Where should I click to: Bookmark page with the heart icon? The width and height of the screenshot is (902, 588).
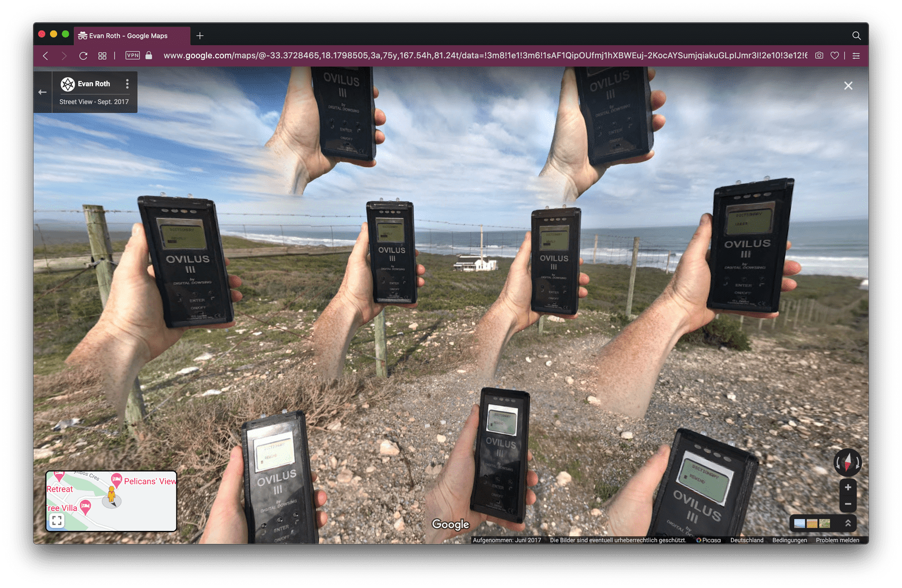[834, 55]
